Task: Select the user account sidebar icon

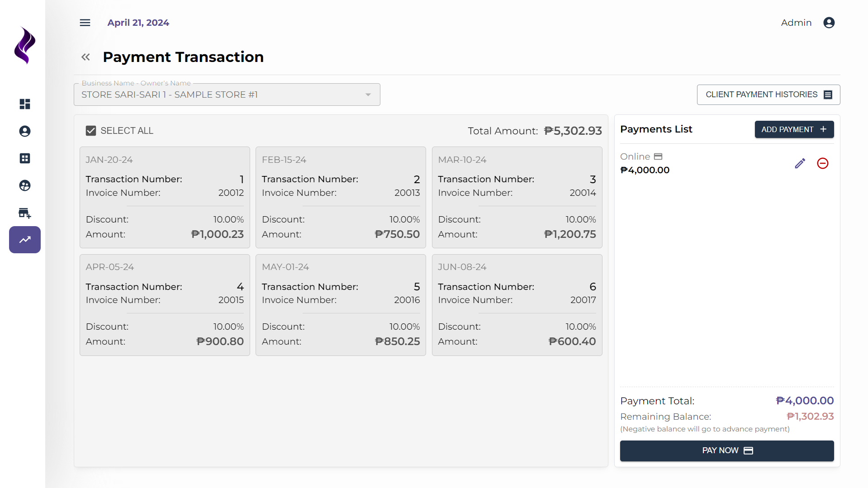Action: tap(24, 131)
